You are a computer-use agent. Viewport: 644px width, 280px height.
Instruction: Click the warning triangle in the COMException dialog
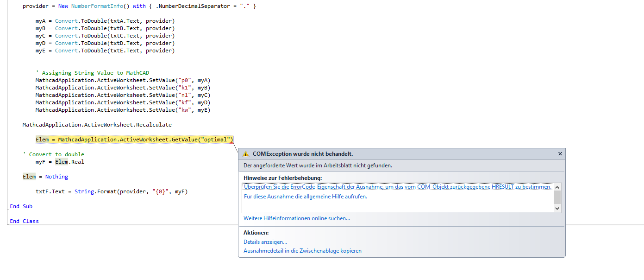(245, 153)
